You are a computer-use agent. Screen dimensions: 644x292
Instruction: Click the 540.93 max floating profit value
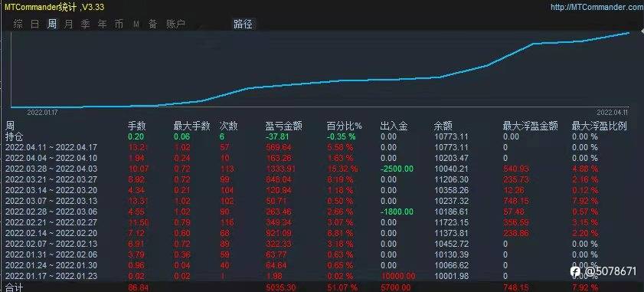pyautogui.click(x=516, y=169)
